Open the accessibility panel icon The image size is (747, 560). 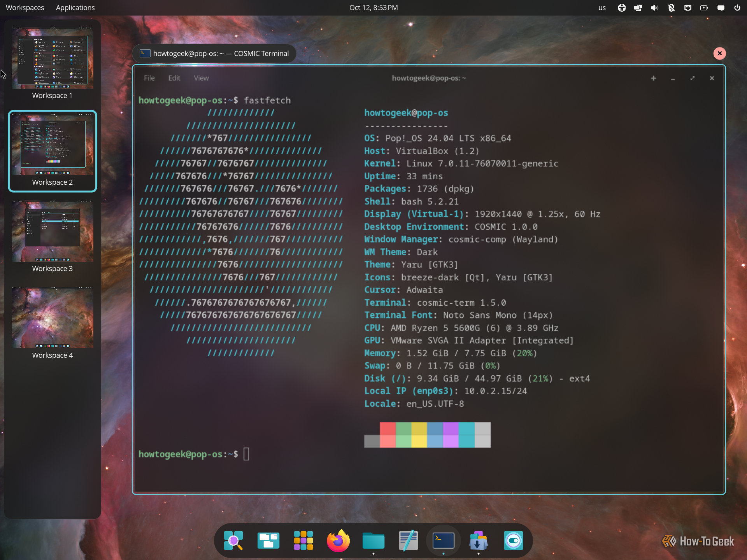click(622, 8)
